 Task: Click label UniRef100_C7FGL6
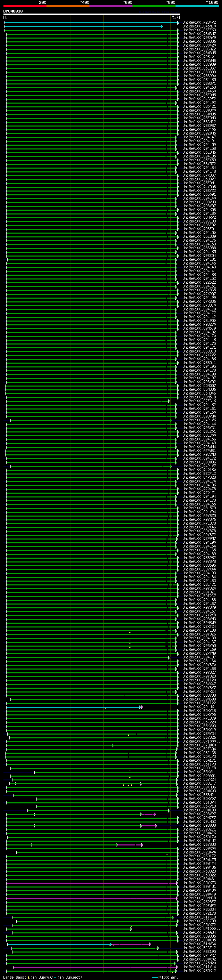click(x=199, y=401)
